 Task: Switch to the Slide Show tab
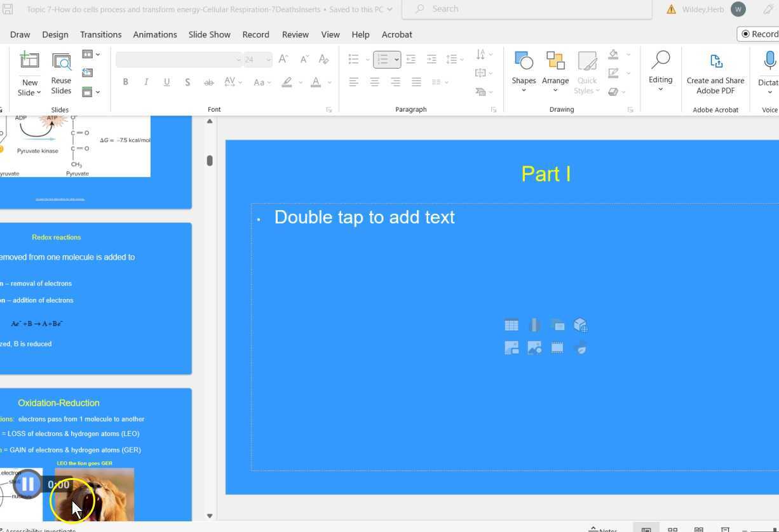(209, 34)
